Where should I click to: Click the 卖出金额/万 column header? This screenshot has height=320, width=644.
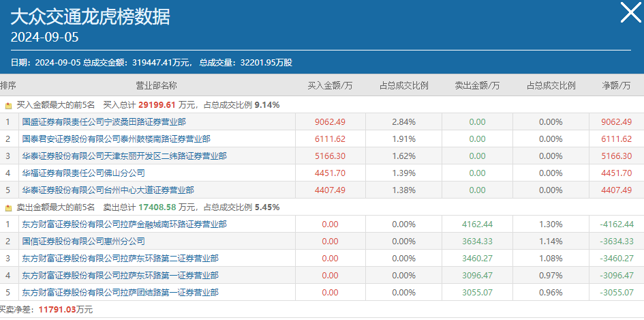coord(477,85)
